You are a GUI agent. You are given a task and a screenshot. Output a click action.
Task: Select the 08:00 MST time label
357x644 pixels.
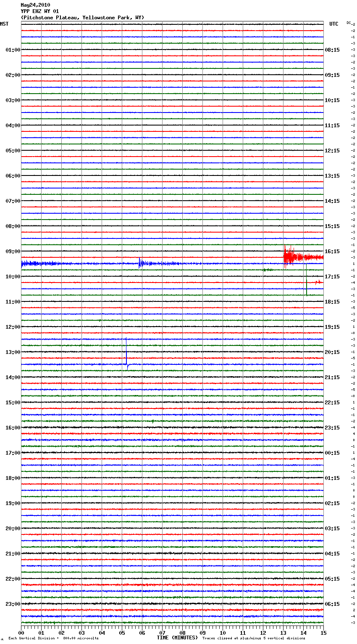(x=13, y=226)
